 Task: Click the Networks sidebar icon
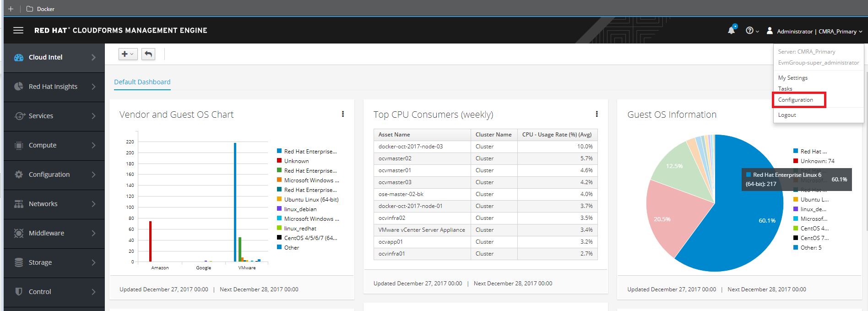pyautogui.click(x=19, y=204)
